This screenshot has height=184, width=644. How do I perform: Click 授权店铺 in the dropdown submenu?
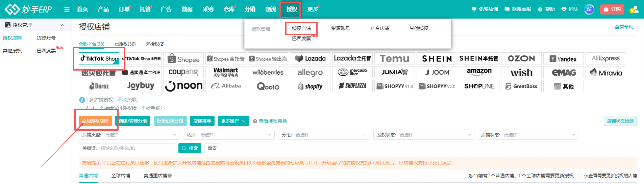click(x=301, y=28)
